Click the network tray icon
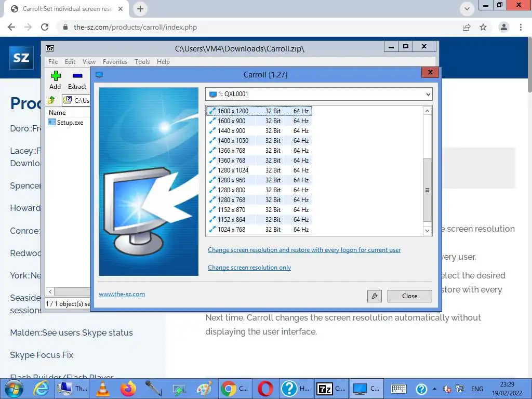 point(460,389)
